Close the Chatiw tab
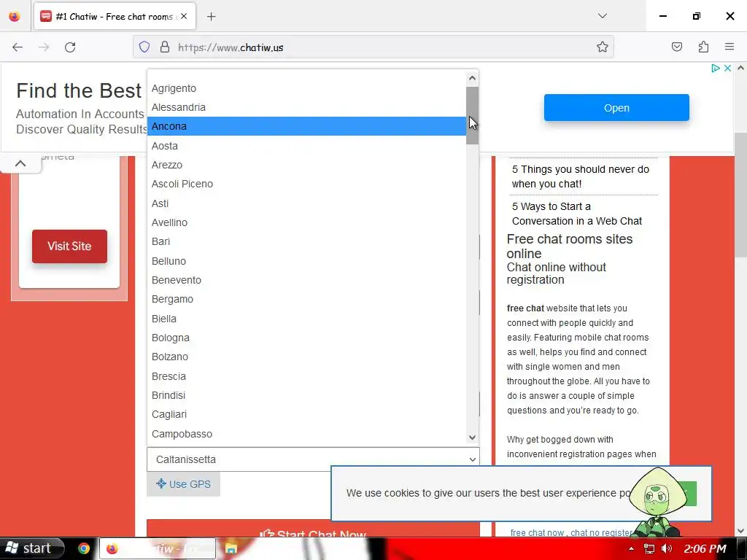747x560 pixels. (x=184, y=16)
